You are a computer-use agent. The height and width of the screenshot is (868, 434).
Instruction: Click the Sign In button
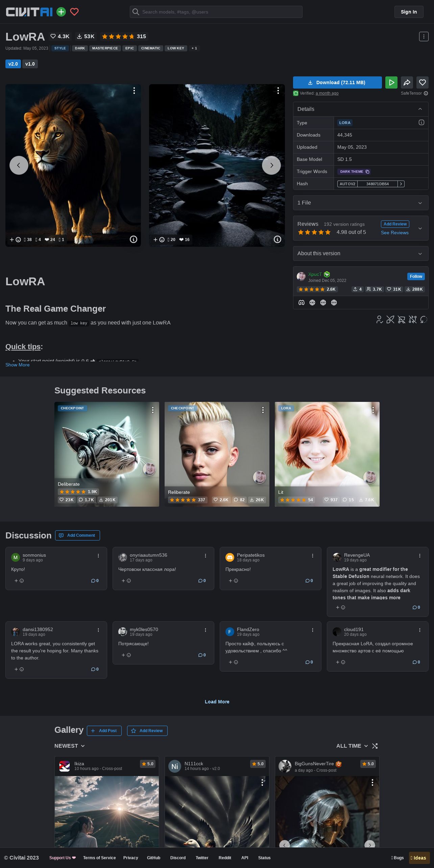[x=409, y=12]
